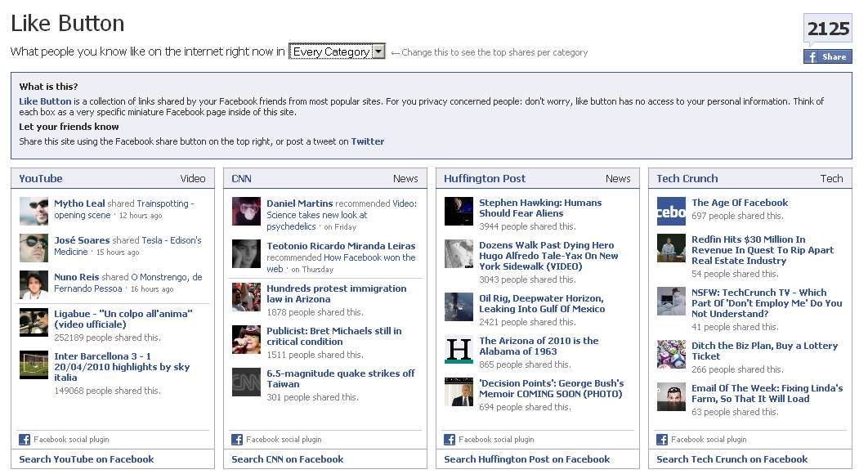Open Tesla - Edison's Medicine shared link

[x=128, y=246]
